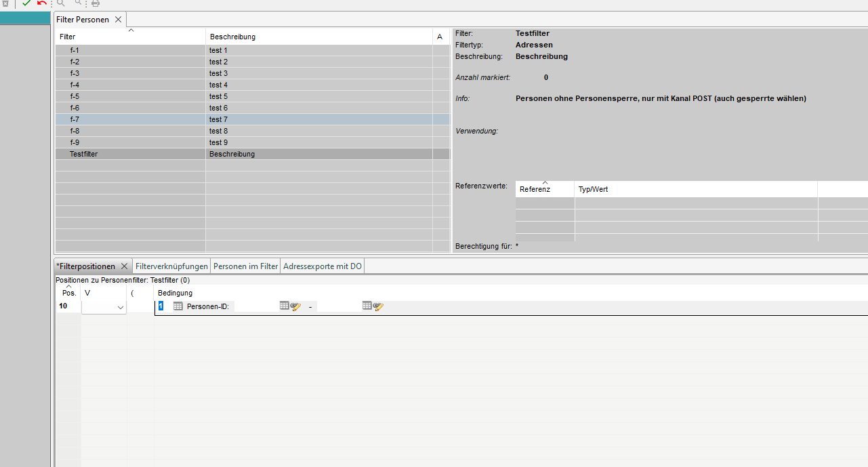
Task: Click the green checkmark save icon
Action: [x=26, y=3]
